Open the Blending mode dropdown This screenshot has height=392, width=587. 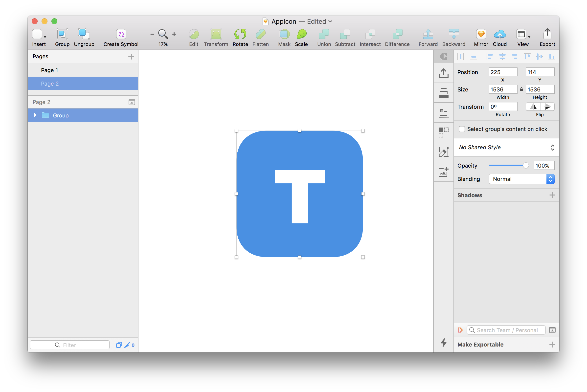[521, 179]
